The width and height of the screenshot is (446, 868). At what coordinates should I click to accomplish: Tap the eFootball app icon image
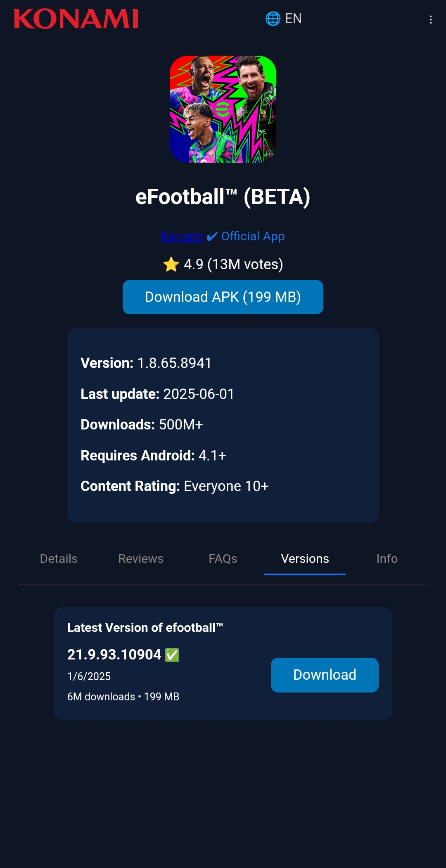click(x=223, y=109)
